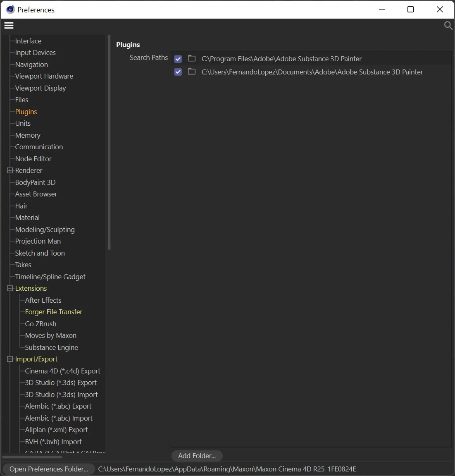Click folder icon for Users Documents path
This screenshot has width=455, height=476.
192,72
